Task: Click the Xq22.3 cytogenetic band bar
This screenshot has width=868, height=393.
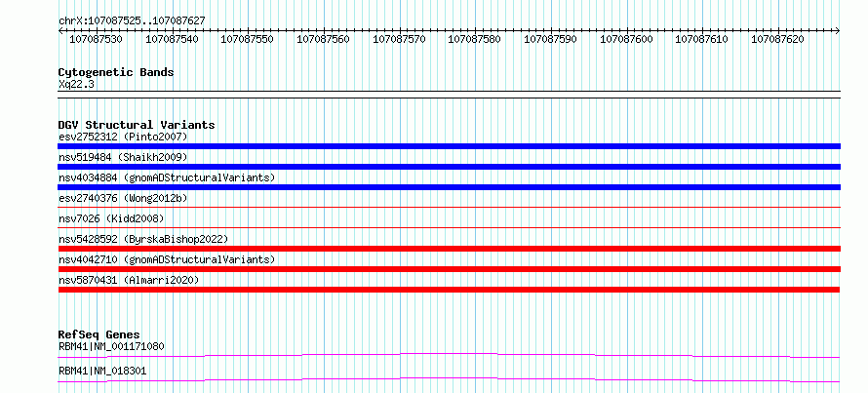Action: pos(449,94)
